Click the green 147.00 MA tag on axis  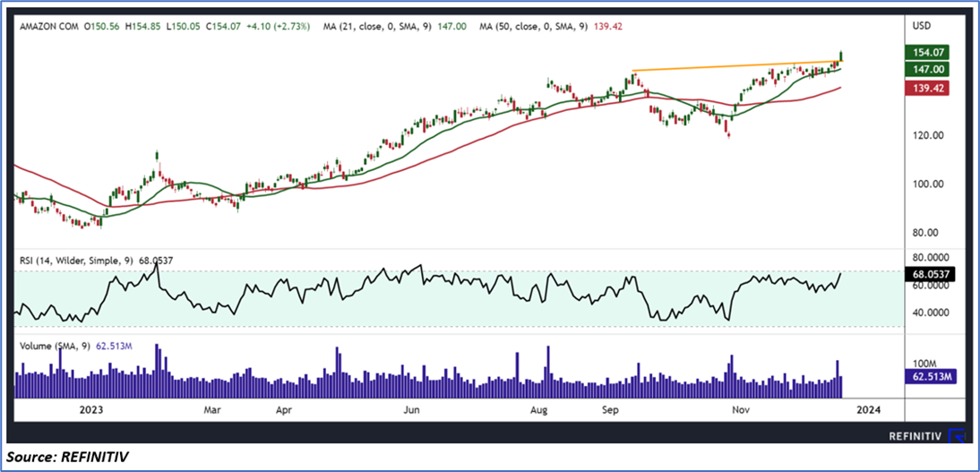pyautogui.click(x=927, y=69)
